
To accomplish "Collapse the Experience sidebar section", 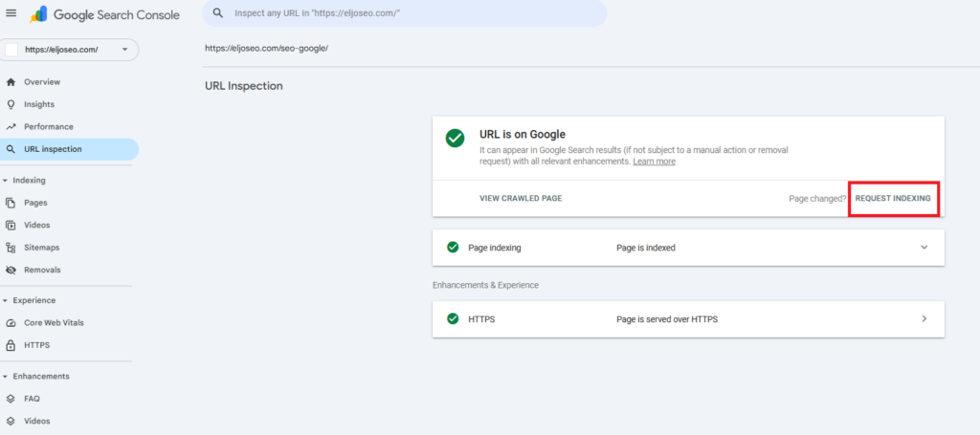I will click(5, 300).
